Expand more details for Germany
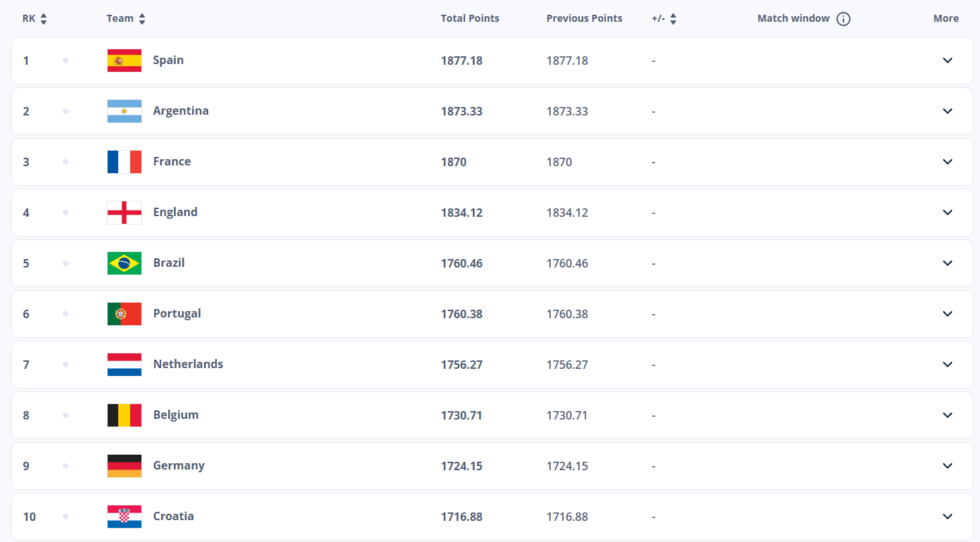 click(947, 466)
